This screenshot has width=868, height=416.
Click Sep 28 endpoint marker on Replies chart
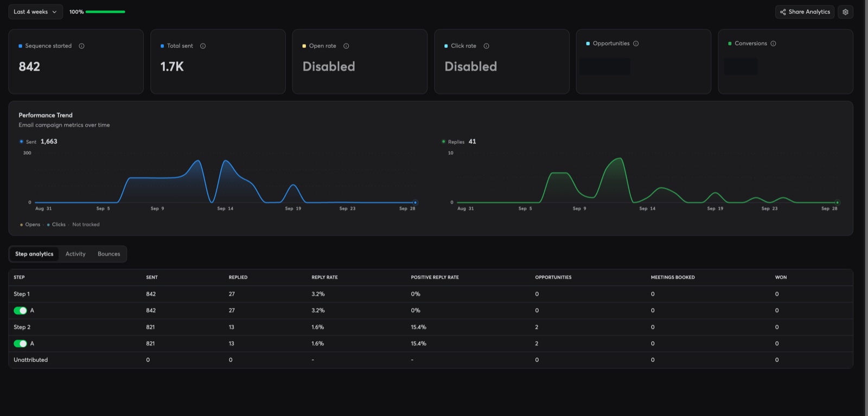click(x=837, y=202)
